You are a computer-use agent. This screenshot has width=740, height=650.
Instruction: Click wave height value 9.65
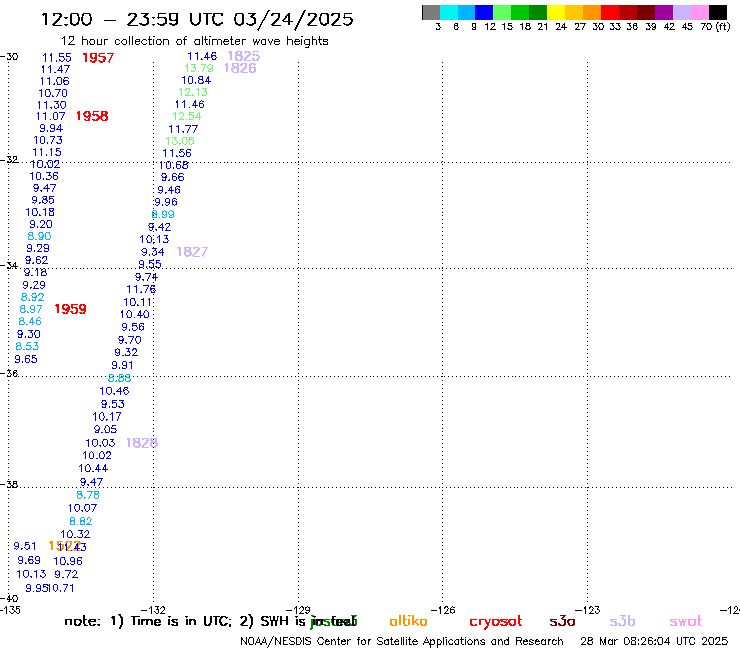click(26, 359)
